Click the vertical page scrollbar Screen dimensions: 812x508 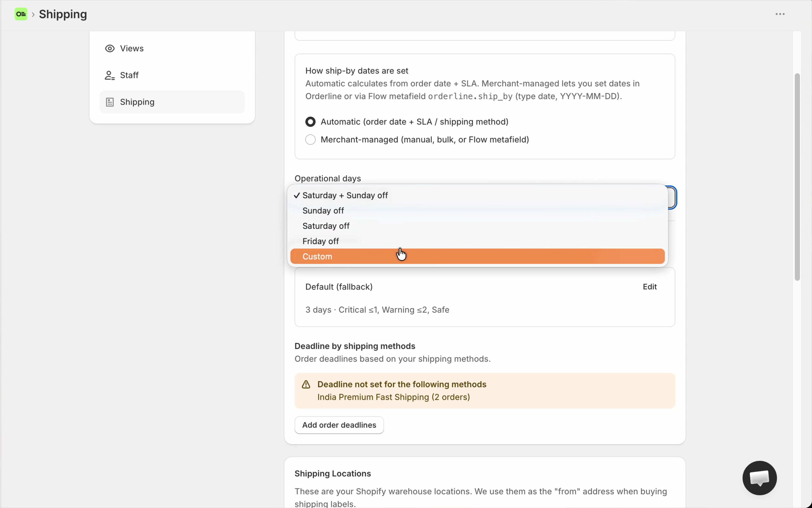pos(797,177)
